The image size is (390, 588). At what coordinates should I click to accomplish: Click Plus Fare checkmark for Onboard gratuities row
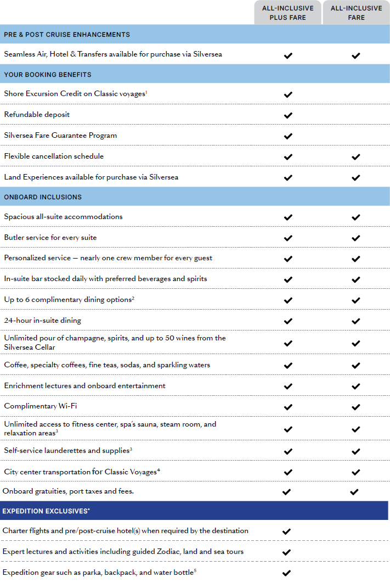click(x=286, y=492)
